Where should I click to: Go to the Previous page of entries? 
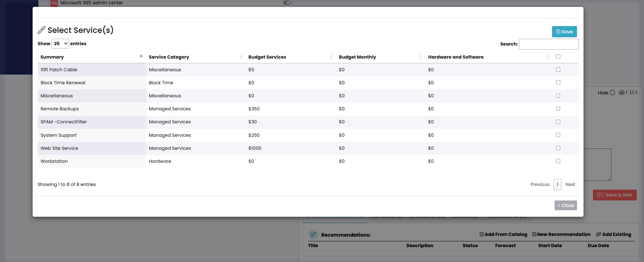tap(540, 184)
